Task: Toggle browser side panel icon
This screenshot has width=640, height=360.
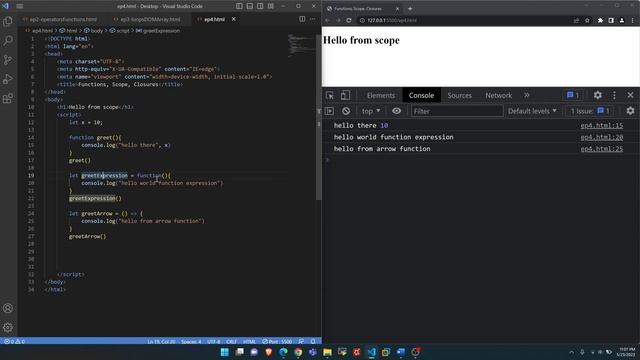Action: coord(611,20)
